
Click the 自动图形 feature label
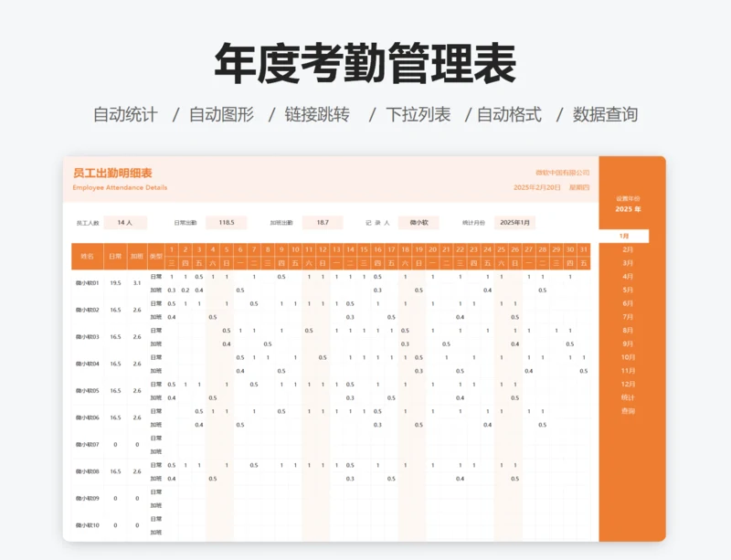[221, 114]
